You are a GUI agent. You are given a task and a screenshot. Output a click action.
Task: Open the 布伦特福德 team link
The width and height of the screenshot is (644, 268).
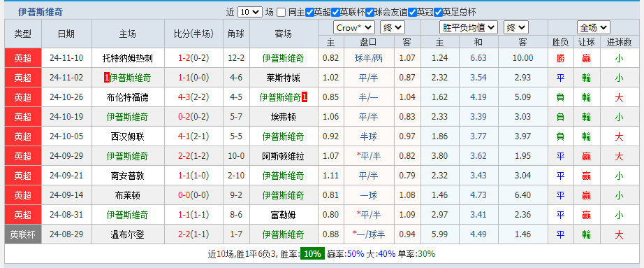127,97
